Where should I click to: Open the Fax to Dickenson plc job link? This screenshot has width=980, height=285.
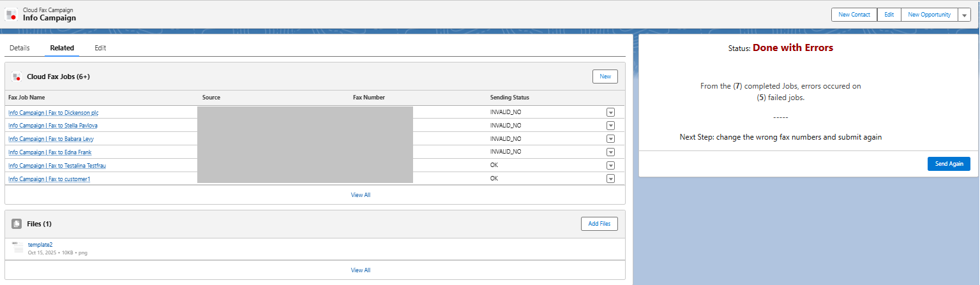pos(54,113)
